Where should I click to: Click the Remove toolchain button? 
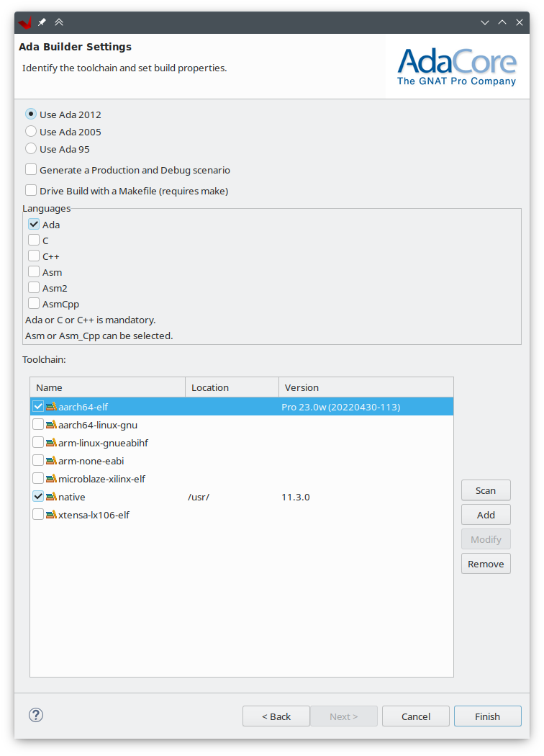click(x=486, y=564)
